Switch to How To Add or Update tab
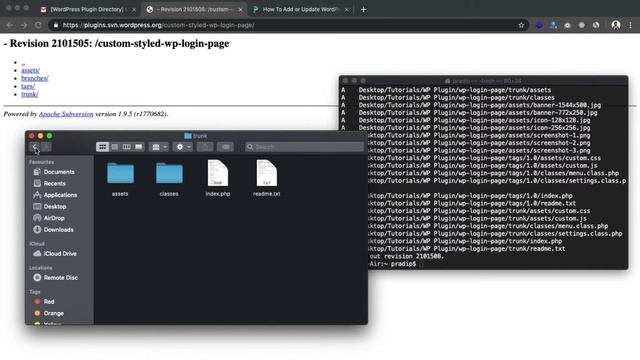This screenshot has width=640, height=360. pyautogui.click(x=300, y=9)
